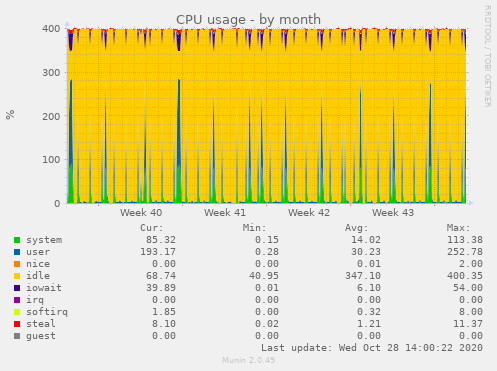Click user current value 193.17
This screenshot has height=371, width=497.
coord(158,252)
